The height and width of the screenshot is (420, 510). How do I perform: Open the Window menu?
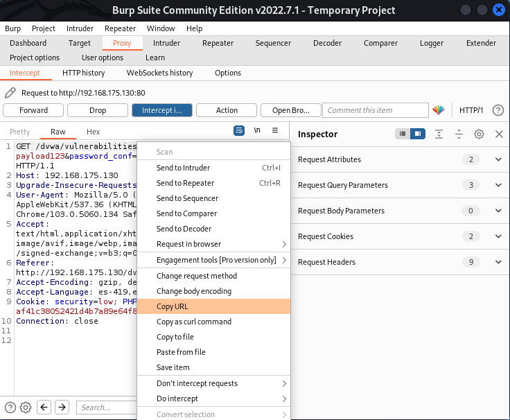pyautogui.click(x=161, y=28)
